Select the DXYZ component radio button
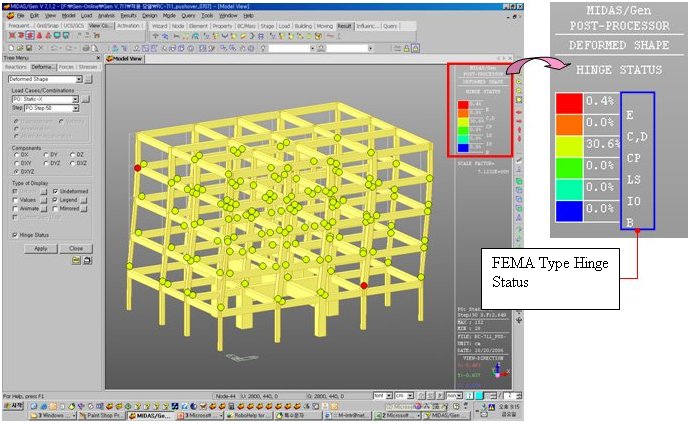The height and width of the screenshot is (424, 691). click(17, 171)
